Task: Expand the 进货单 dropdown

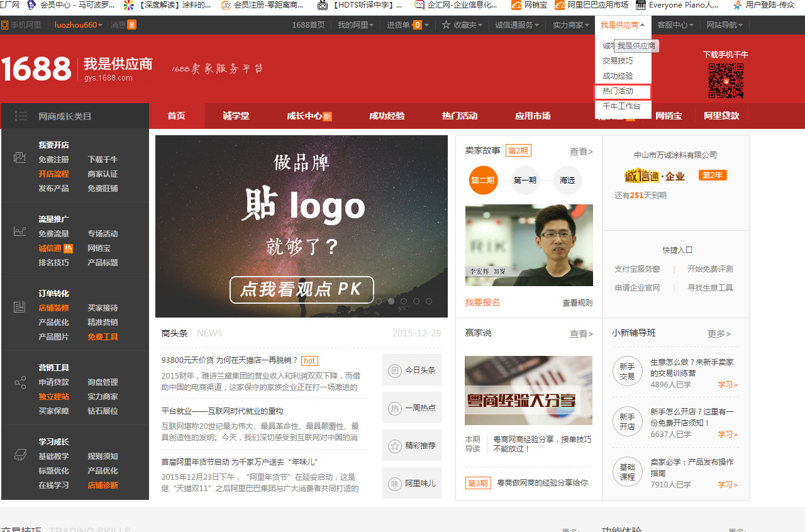Action: point(408,25)
